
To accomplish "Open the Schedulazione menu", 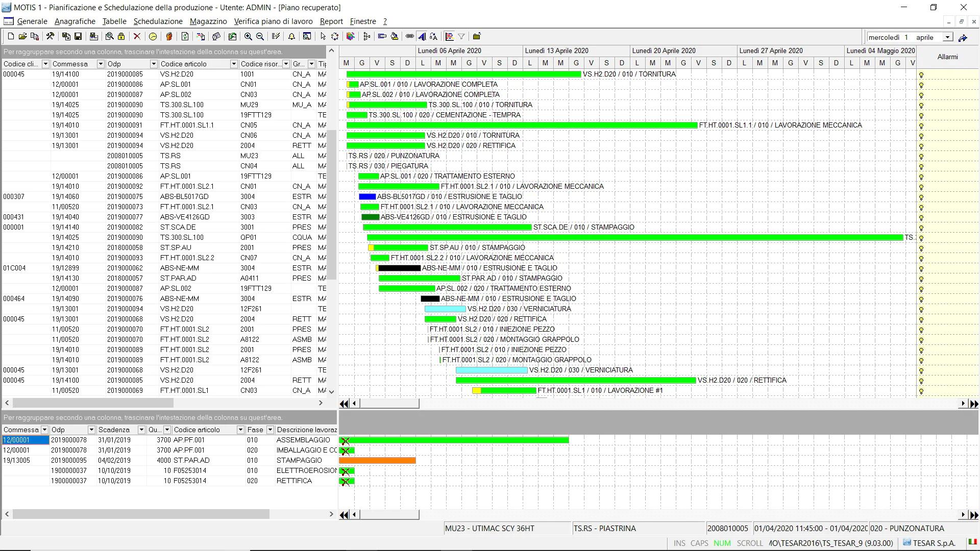I will [x=158, y=21].
